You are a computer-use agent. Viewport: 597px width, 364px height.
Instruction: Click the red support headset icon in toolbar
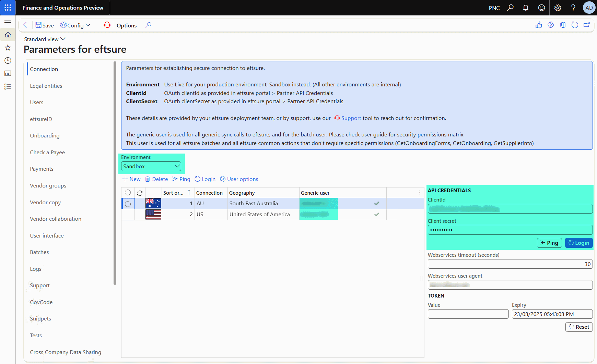pyautogui.click(x=107, y=25)
